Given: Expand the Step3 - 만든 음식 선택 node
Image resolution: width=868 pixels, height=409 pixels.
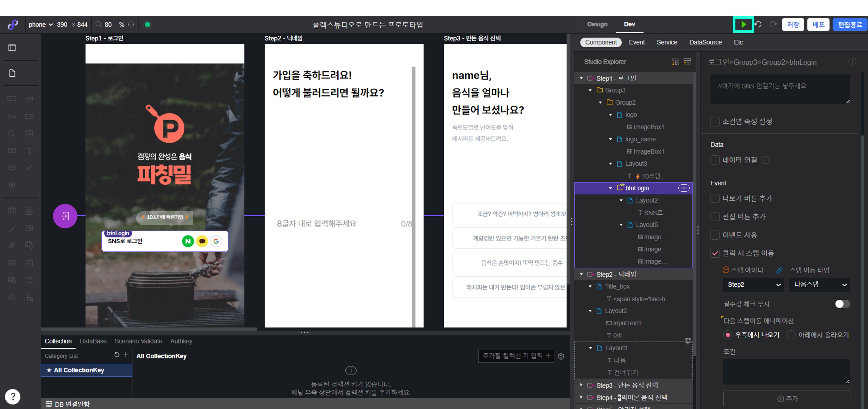Looking at the screenshot, I should click(581, 385).
